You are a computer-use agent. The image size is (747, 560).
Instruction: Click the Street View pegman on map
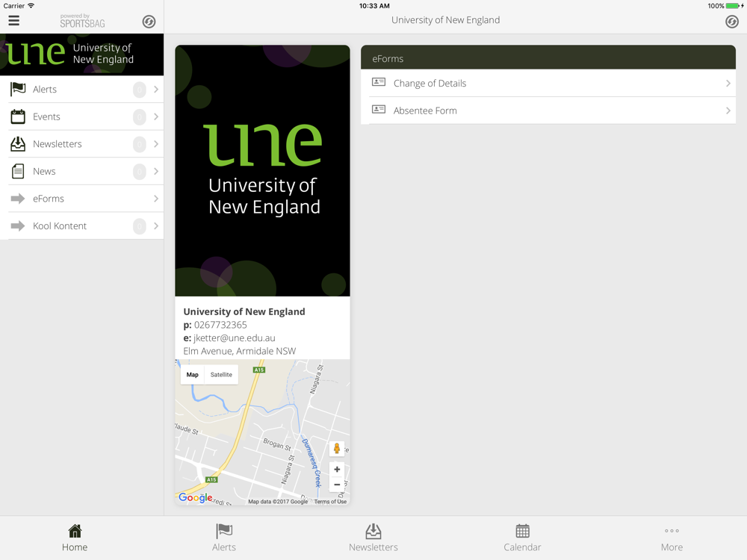(x=337, y=448)
